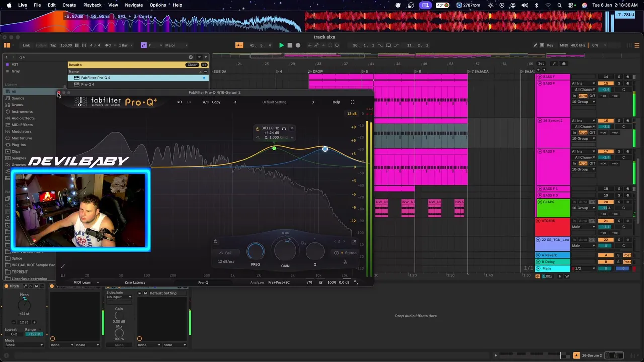Open MIDI Effects category in browser
This screenshot has width=644, height=362.
[22, 125]
